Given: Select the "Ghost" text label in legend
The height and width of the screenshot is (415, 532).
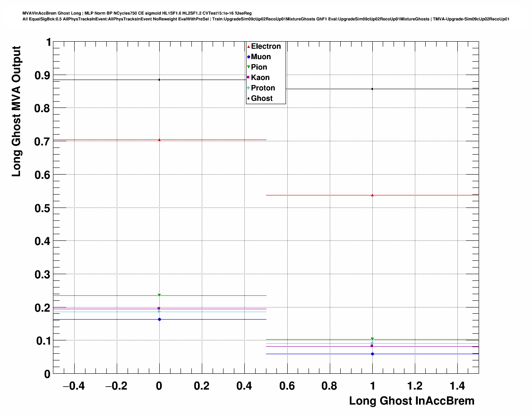Looking at the screenshot, I should pyautogui.click(x=261, y=98).
